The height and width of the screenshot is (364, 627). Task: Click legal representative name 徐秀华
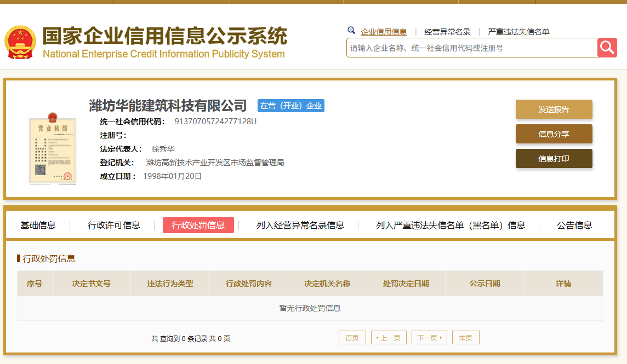coord(163,149)
